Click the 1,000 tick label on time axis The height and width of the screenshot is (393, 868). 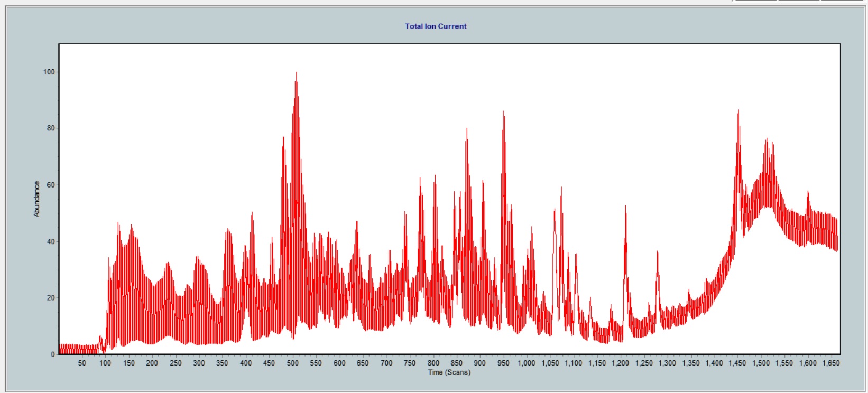527,363
